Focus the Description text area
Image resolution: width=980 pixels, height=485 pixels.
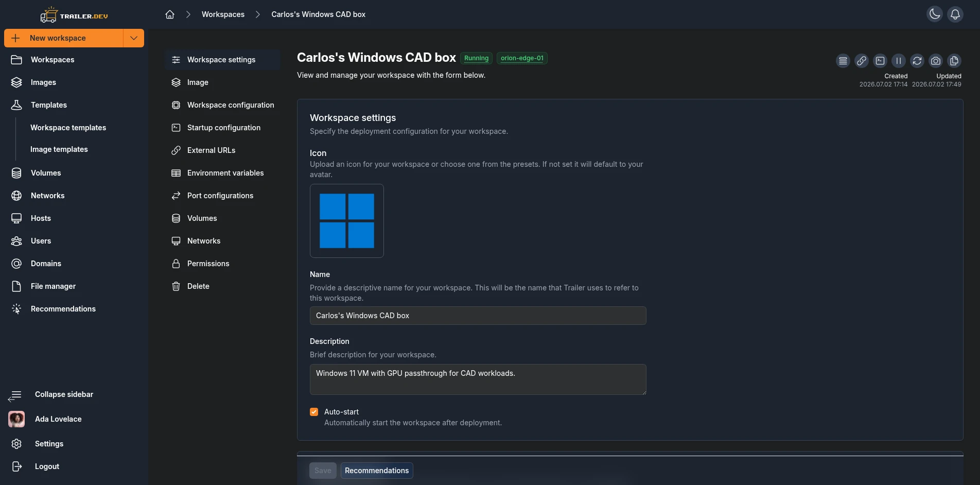click(478, 379)
